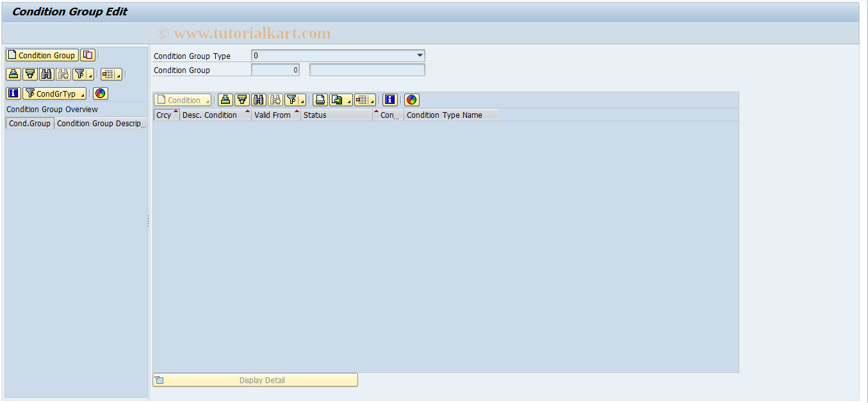Sort descending in conditions grid toolbar
This screenshot has height=403, width=868.
242,100
